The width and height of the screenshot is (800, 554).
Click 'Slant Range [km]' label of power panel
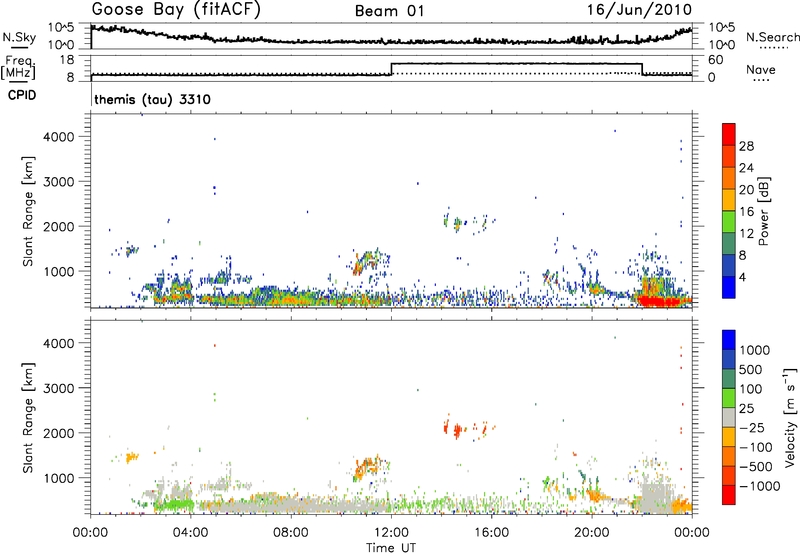28,211
